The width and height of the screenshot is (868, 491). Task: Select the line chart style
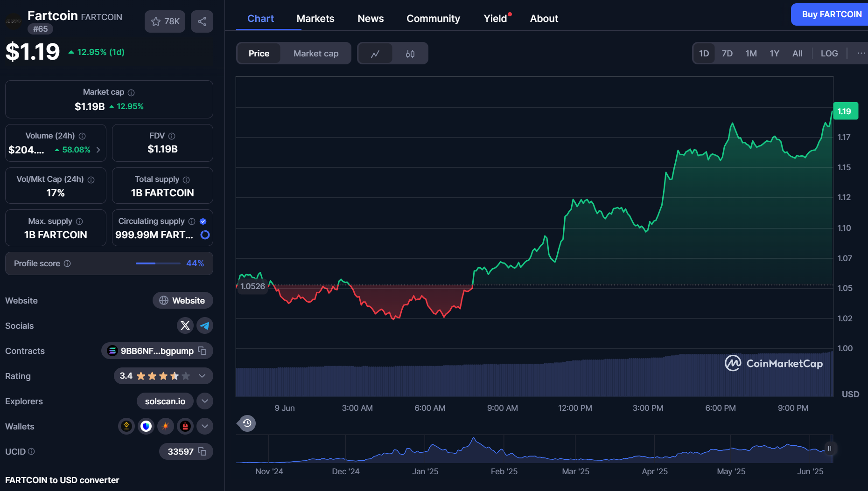coord(375,54)
